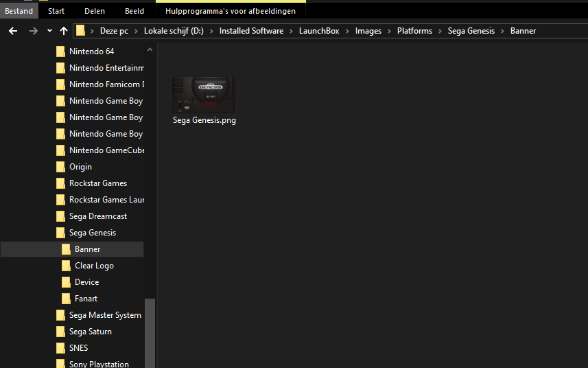Open recent locations dropdown arrow
The height and width of the screenshot is (368, 588).
(x=49, y=31)
